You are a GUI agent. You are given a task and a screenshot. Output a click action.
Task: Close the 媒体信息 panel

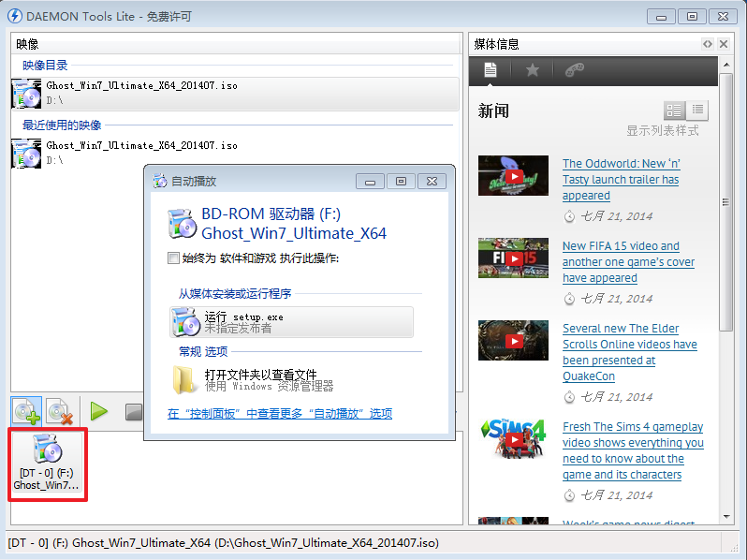point(724,44)
